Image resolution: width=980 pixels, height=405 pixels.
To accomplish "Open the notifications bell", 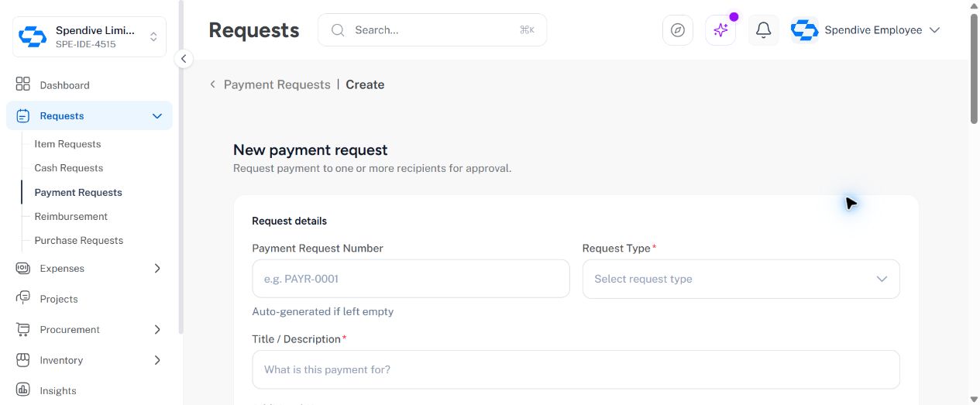I will tap(763, 30).
